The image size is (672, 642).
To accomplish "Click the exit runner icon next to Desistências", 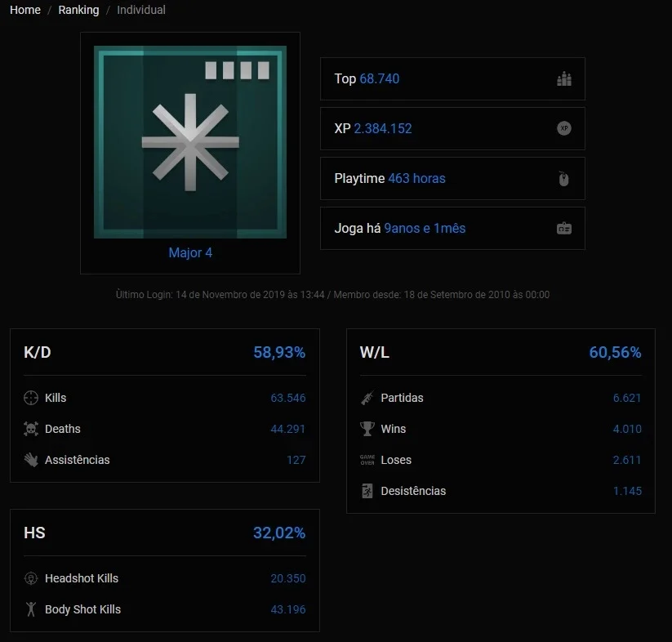I will [367, 491].
